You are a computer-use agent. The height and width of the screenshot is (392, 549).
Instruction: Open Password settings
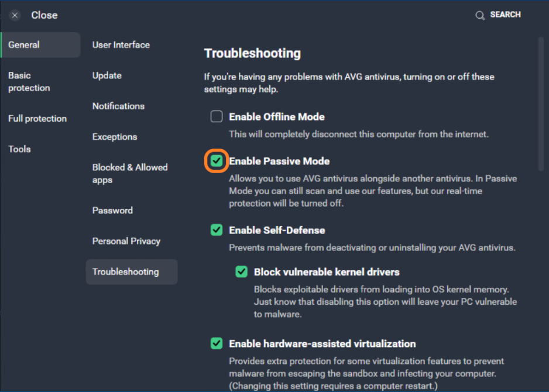(x=112, y=210)
